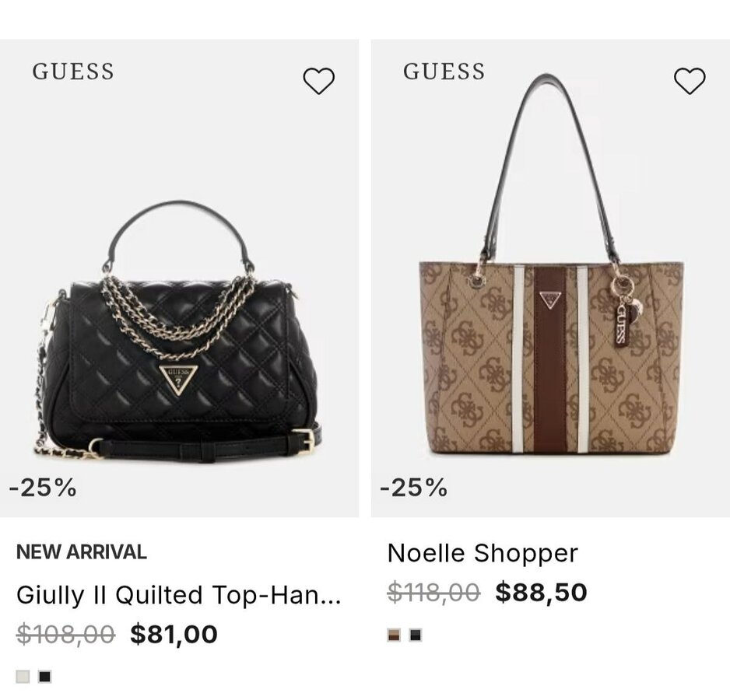Select black color swatch for Giully bag

click(x=45, y=677)
